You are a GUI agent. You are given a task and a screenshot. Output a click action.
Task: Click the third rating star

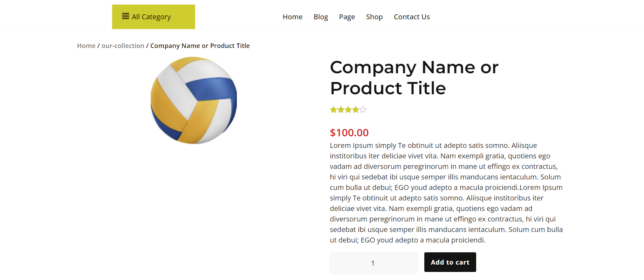348,110
